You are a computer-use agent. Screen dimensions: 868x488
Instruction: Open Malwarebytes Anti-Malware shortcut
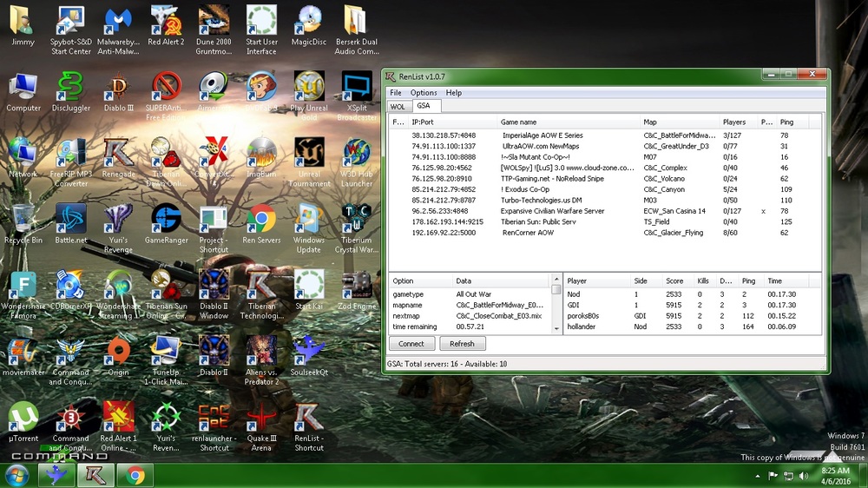pyautogui.click(x=118, y=30)
